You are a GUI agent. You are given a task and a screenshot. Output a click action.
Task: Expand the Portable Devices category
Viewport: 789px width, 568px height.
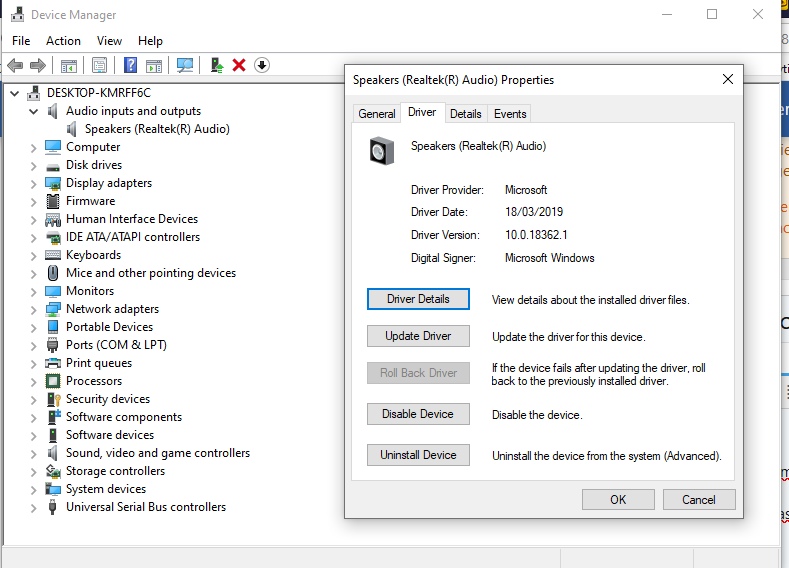pyautogui.click(x=33, y=328)
